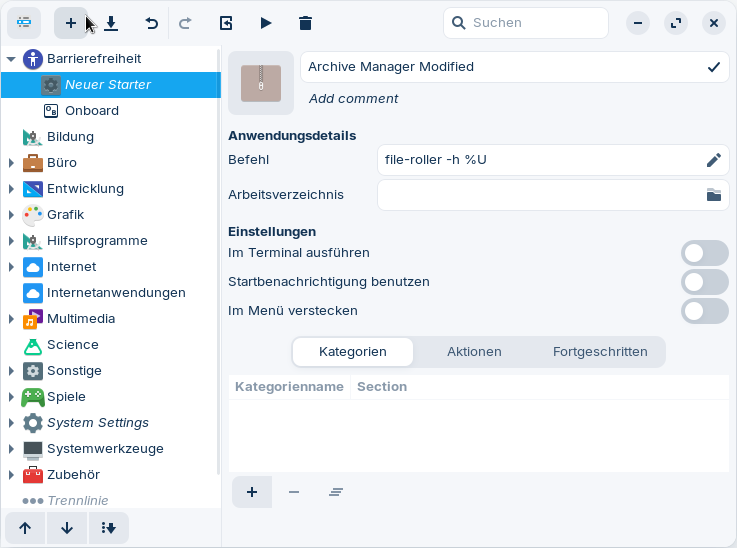Click the undo arrow in the toolbar
Viewport: 737px width, 548px height.
point(151,23)
